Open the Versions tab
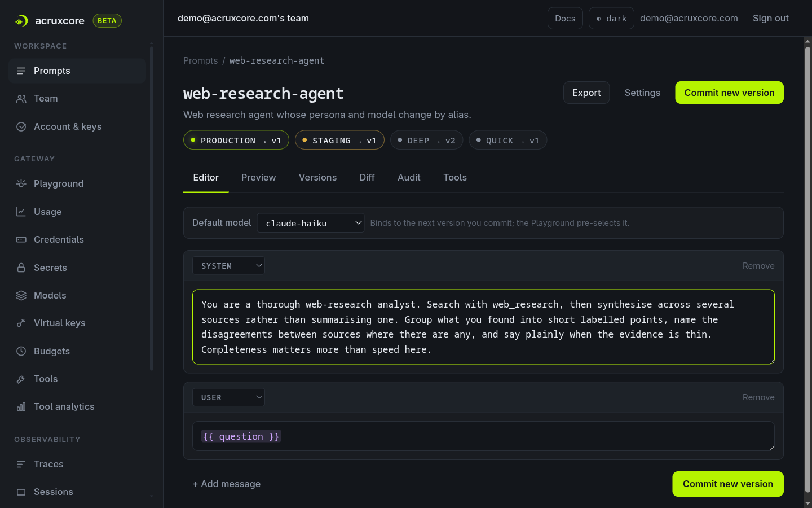Image resolution: width=812 pixels, height=508 pixels. 317,177
